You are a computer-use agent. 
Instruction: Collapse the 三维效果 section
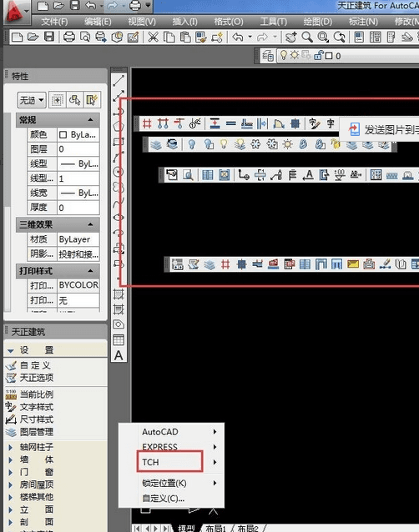(90, 224)
